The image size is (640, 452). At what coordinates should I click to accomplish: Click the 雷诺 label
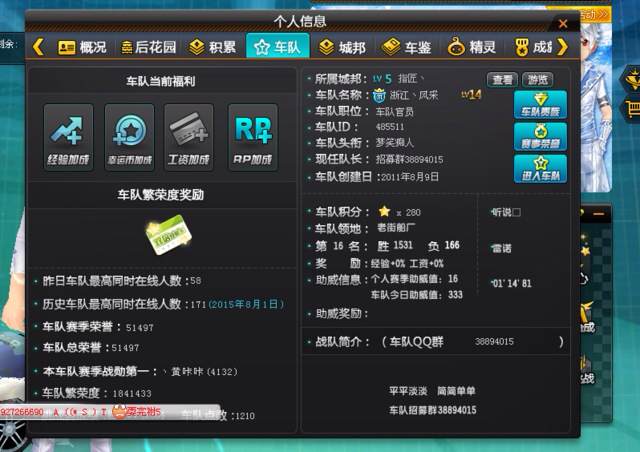click(501, 248)
